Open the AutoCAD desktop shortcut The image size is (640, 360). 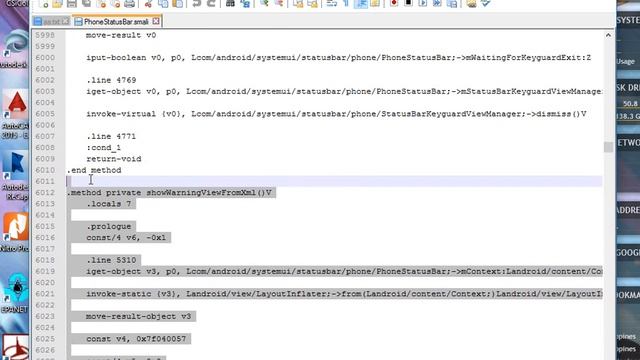pos(15,114)
